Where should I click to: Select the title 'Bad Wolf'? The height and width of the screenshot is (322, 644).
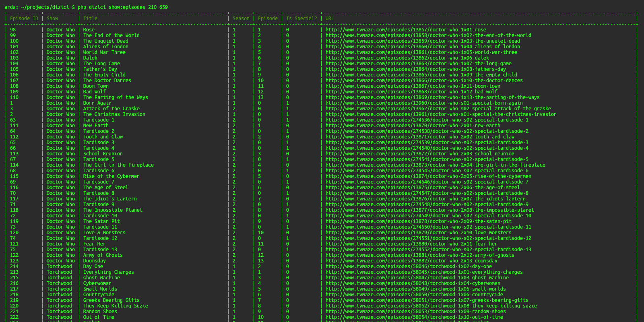coord(95,92)
